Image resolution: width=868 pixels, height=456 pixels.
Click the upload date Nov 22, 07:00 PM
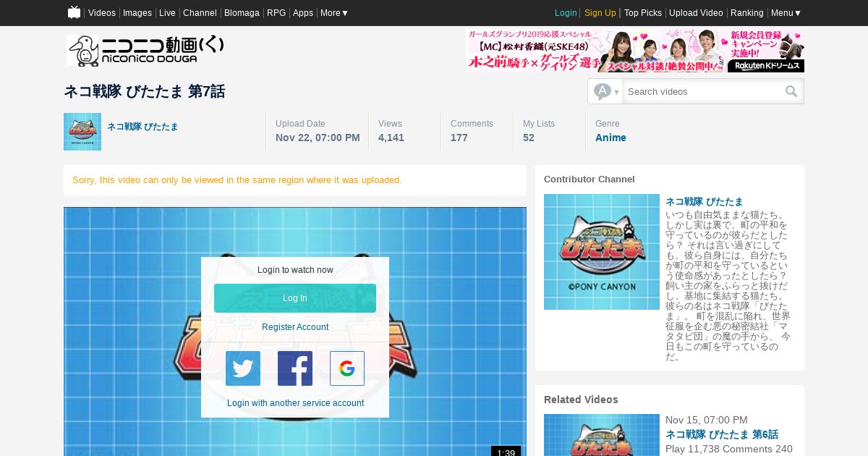tap(318, 138)
